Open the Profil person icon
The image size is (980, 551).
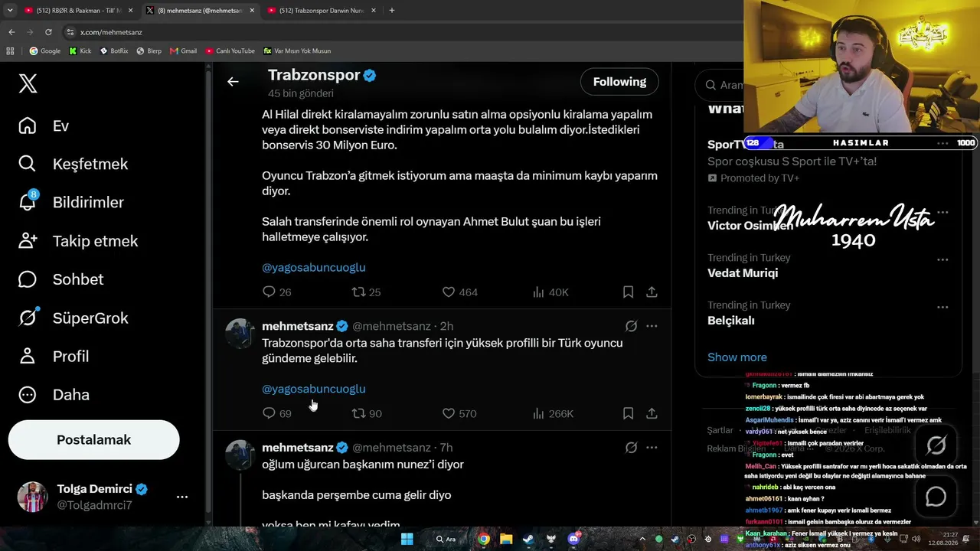coord(28,356)
